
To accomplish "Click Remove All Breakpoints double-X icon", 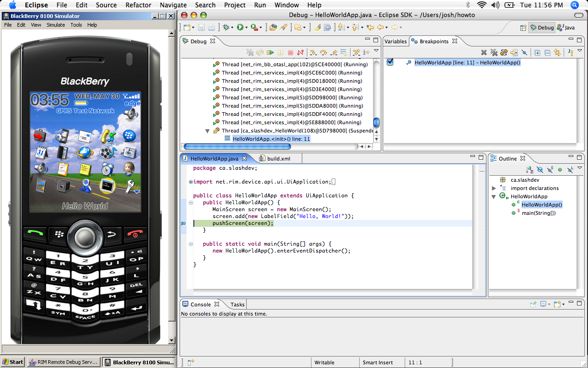I will tap(494, 52).
